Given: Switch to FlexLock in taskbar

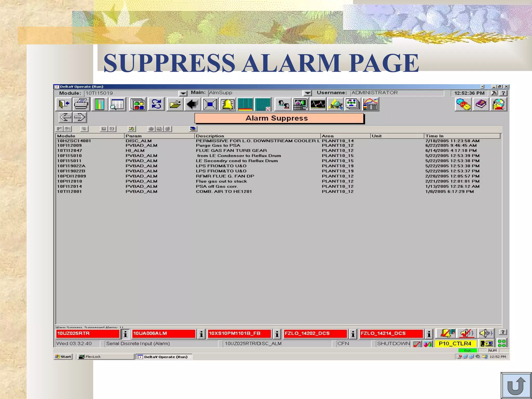Looking at the screenshot, I should click(x=105, y=357).
